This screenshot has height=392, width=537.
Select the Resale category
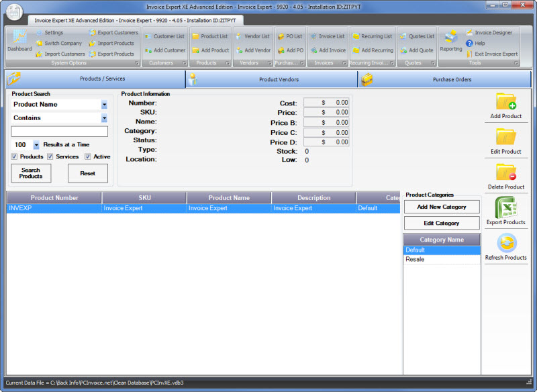(x=442, y=260)
